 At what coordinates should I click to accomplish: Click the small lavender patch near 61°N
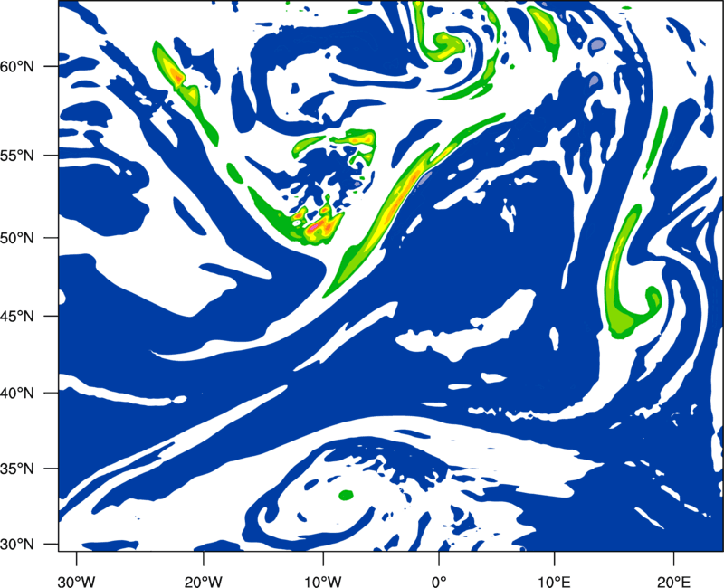(x=595, y=43)
